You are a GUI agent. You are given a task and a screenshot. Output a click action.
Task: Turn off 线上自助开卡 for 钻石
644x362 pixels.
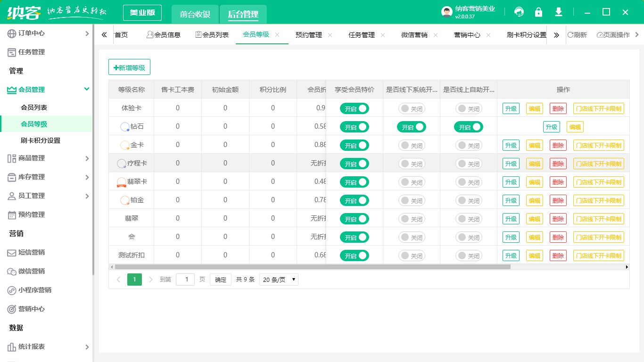tap(469, 127)
